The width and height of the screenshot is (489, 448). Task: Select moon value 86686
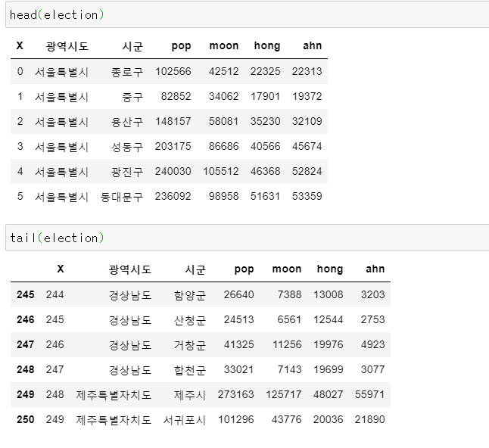coord(223,146)
